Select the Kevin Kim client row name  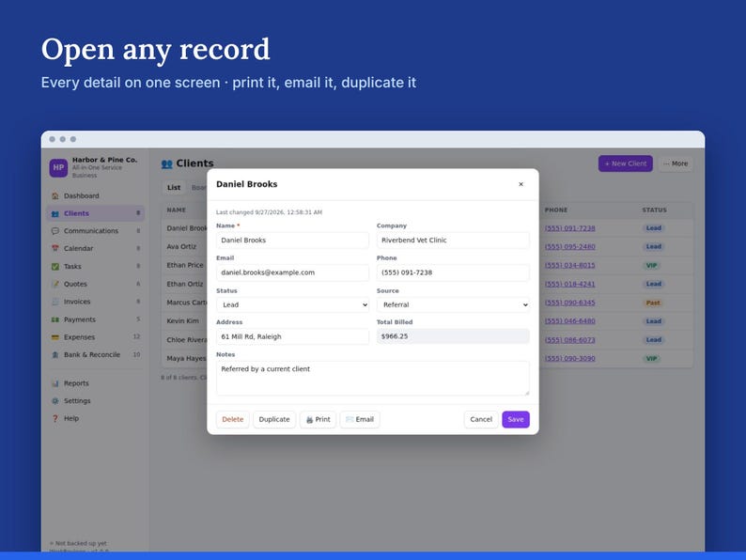pyautogui.click(x=182, y=321)
